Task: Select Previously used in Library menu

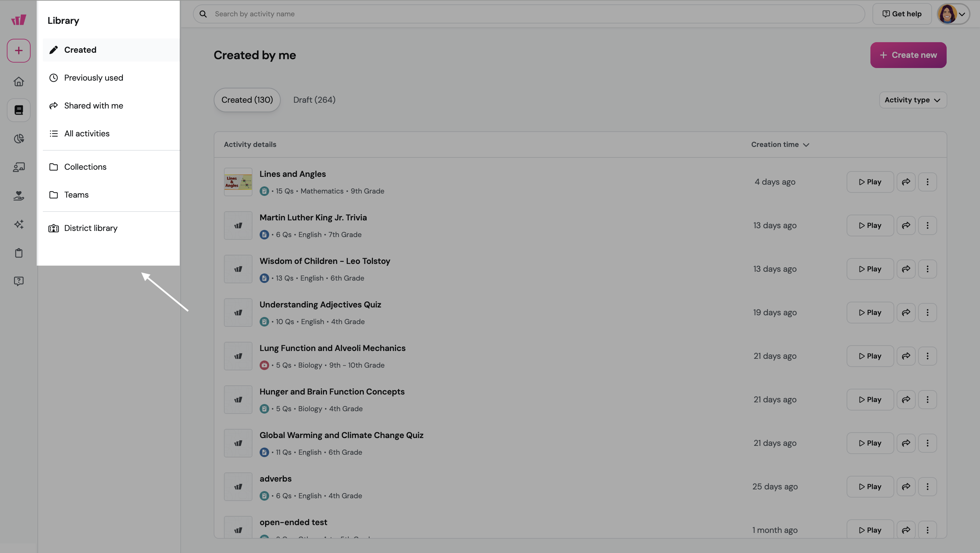Action: pos(94,78)
